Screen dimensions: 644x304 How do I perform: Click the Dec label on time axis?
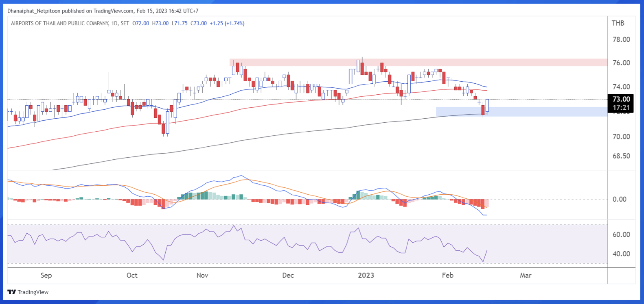pyautogui.click(x=288, y=275)
